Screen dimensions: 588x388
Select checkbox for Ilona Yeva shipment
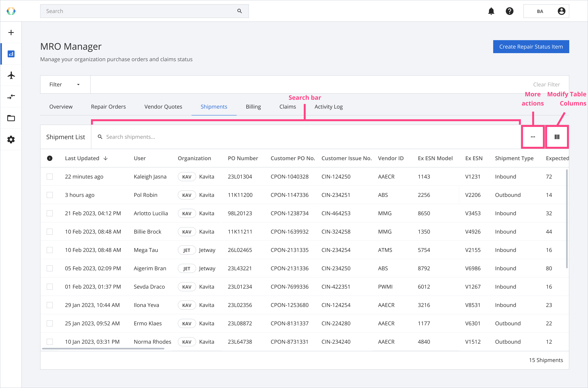50,305
